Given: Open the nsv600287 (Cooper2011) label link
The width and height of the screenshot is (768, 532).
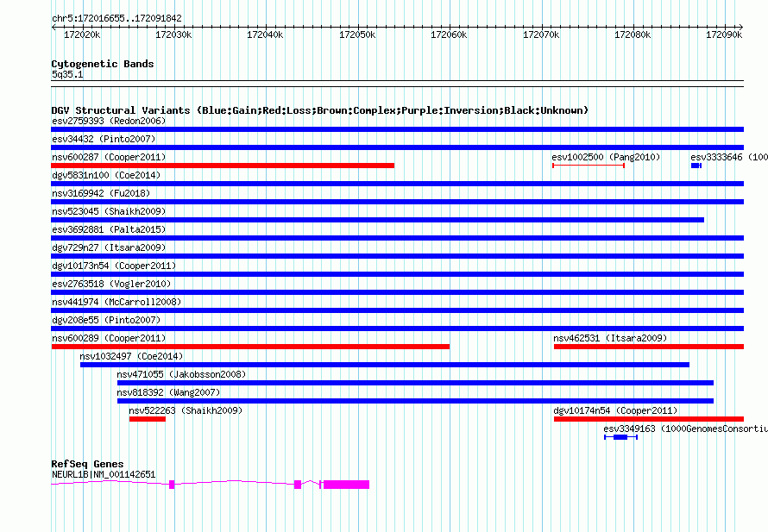Looking at the screenshot, I should pos(109,157).
